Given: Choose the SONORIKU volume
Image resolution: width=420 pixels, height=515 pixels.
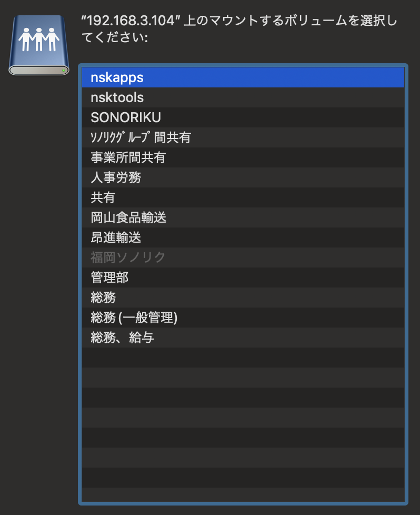Looking at the screenshot, I should (125, 117).
